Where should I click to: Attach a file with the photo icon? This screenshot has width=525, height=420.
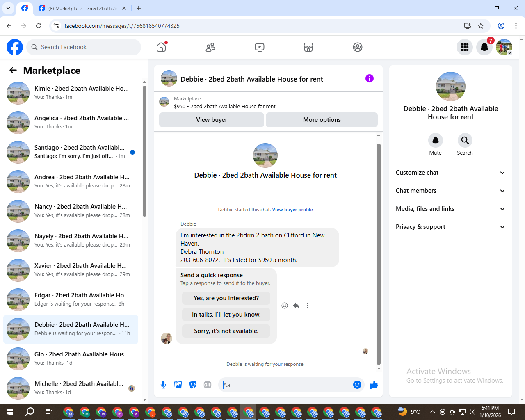pyautogui.click(x=178, y=385)
